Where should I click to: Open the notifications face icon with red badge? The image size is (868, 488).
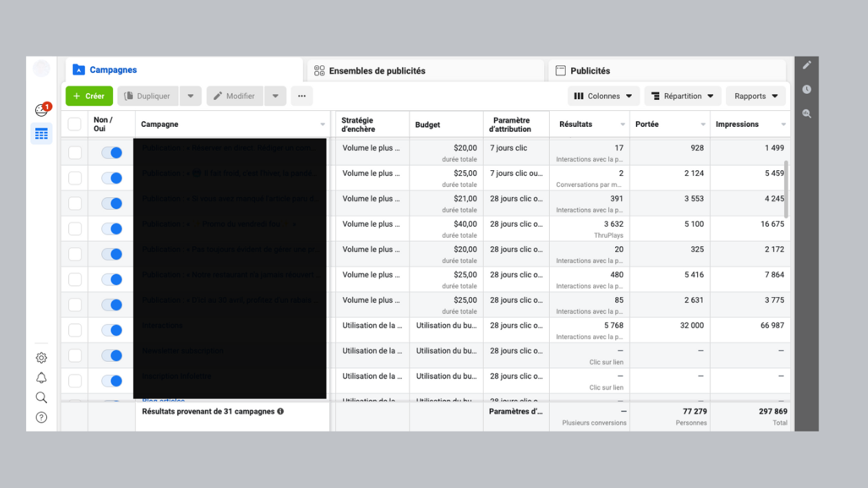[x=42, y=110]
